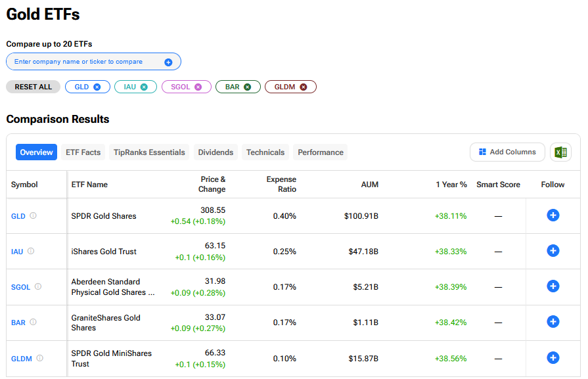Remove GLD chip using its x icon

(x=97, y=87)
